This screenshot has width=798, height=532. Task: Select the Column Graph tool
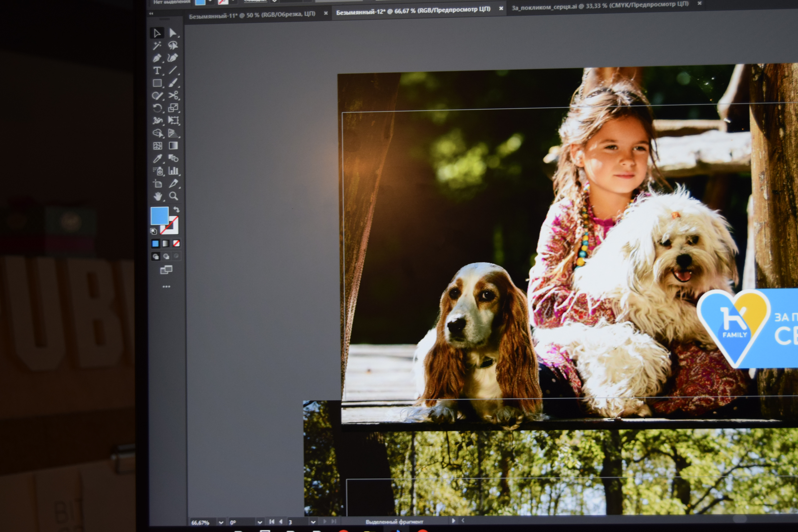pyautogui.click(x=173, y=171)
